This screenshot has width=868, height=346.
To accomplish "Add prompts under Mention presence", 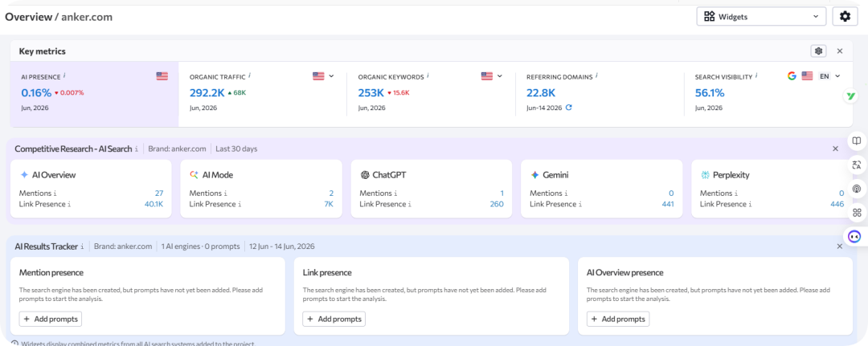I will [x=51, y=319].
